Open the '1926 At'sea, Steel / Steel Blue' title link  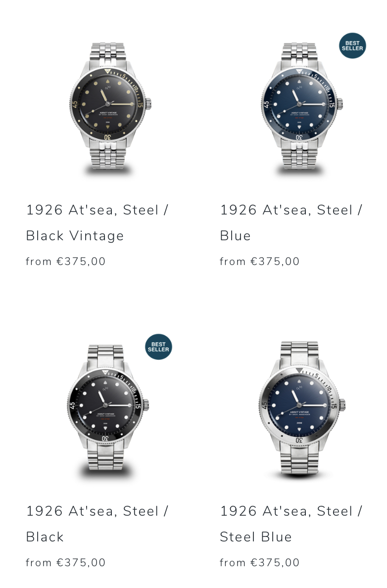coord(291,524)
